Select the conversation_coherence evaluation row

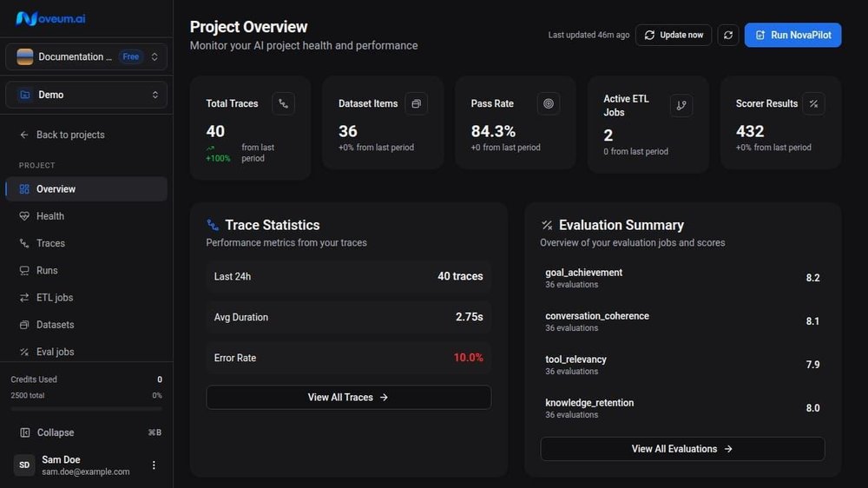pos(682,321)
